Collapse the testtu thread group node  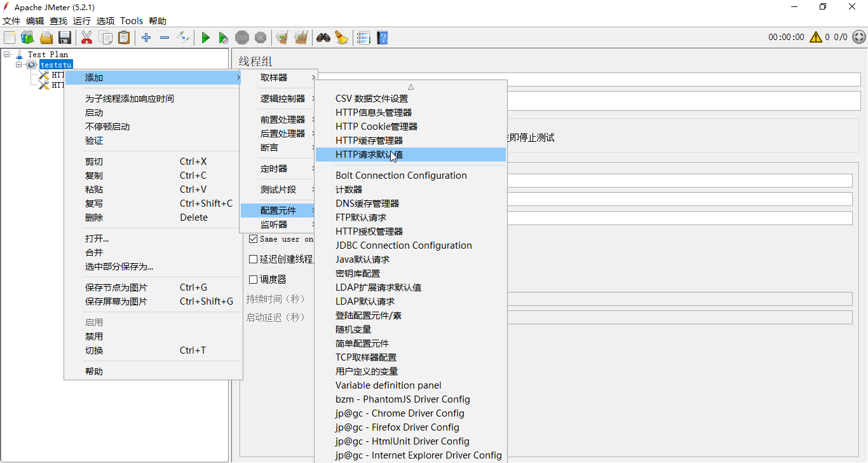[x=20, y=65]
